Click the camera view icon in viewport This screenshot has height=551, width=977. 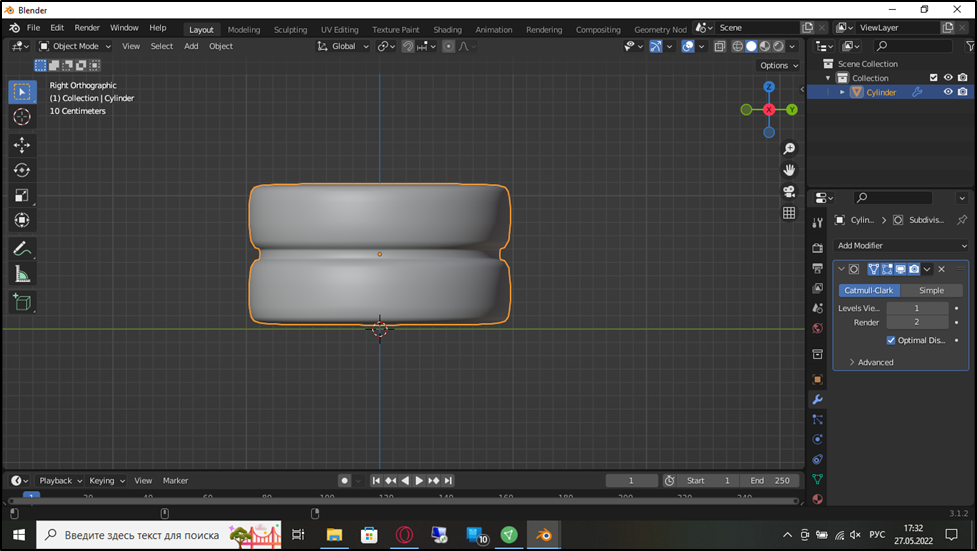(x=789, y=191)
